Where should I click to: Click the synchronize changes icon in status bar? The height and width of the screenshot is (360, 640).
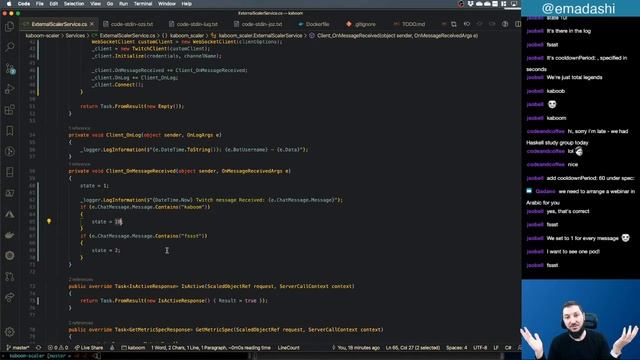click(39, 348)
